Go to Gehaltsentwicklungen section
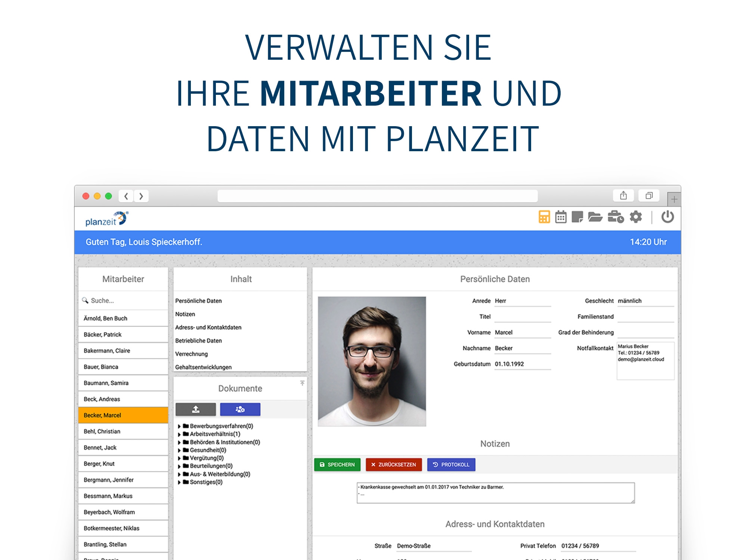This screenshot has width=747, height=560. pos(203,367)
